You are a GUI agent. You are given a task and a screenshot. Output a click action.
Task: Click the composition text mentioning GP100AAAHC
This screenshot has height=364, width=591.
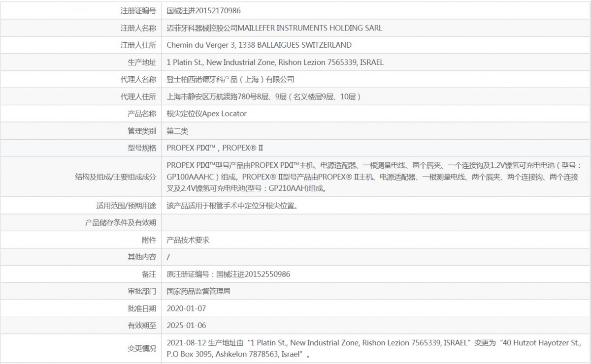coord(374,177)
